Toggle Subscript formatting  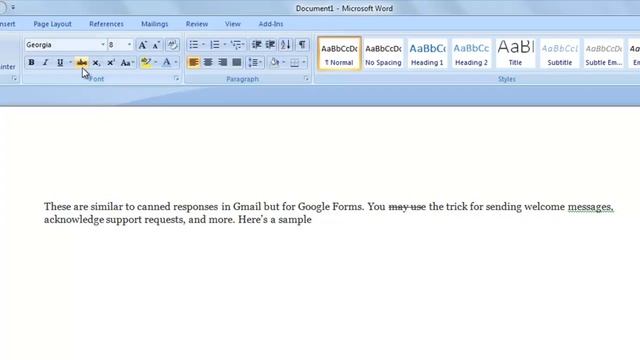coord(96,62)
